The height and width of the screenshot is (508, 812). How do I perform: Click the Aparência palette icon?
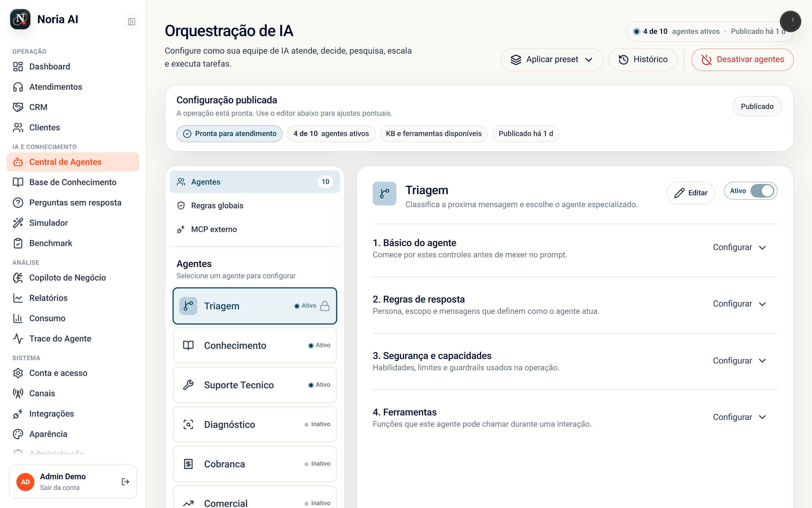click(x=18, y=434)
